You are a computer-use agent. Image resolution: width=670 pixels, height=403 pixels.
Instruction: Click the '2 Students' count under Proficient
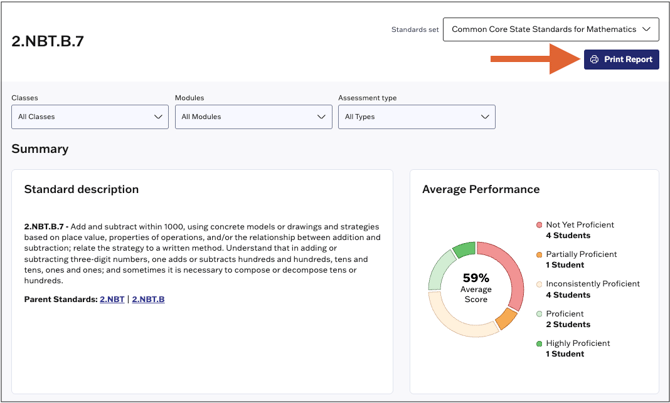pyautogui.click(x=568, y=324)
